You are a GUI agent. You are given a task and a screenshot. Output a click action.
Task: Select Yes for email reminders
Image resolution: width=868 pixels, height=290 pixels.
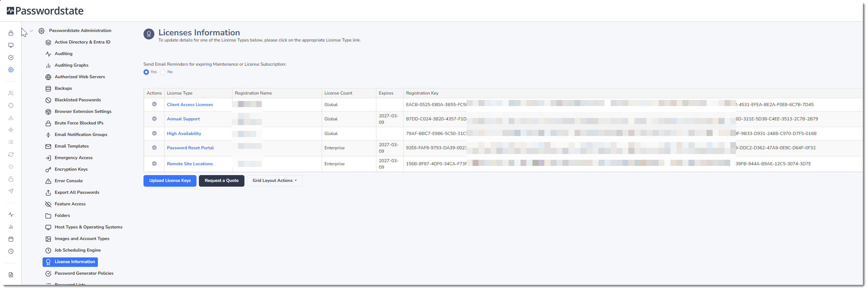(146, 72)
